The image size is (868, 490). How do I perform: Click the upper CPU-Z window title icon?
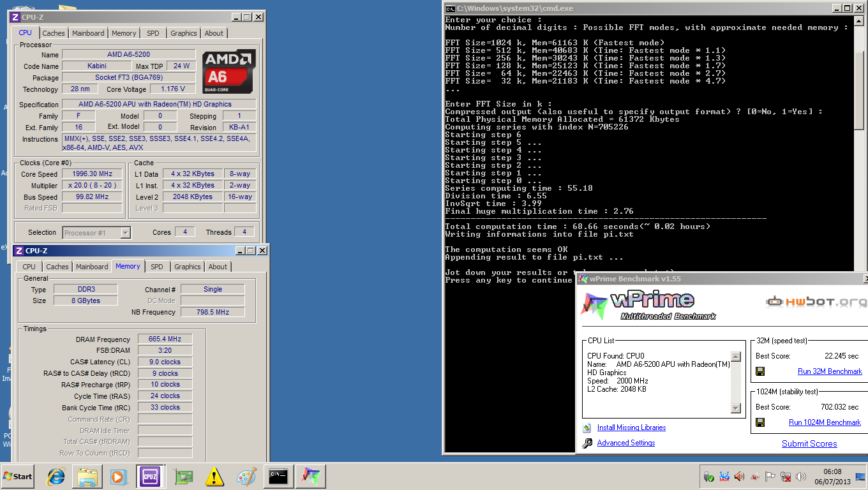click(x=16, y=17)
